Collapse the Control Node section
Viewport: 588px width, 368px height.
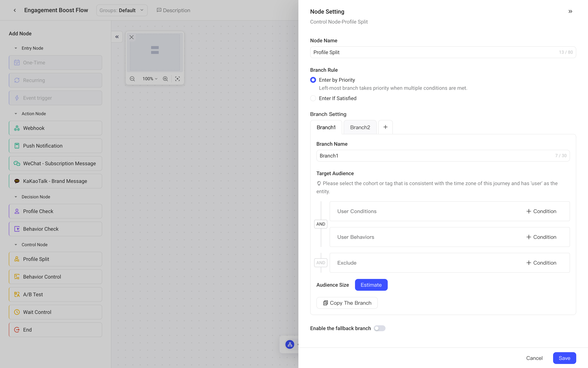tap(16, 245)
